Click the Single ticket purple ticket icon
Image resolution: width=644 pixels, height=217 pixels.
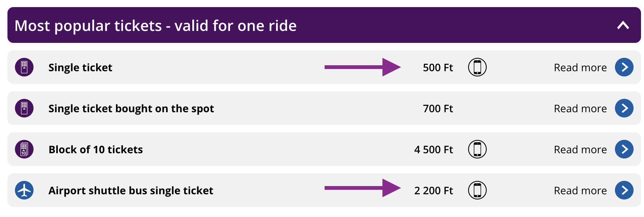pos(24,67)
